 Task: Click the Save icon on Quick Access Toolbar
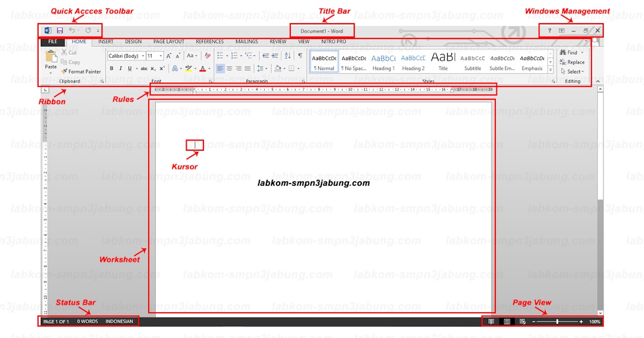pos(59,31)
